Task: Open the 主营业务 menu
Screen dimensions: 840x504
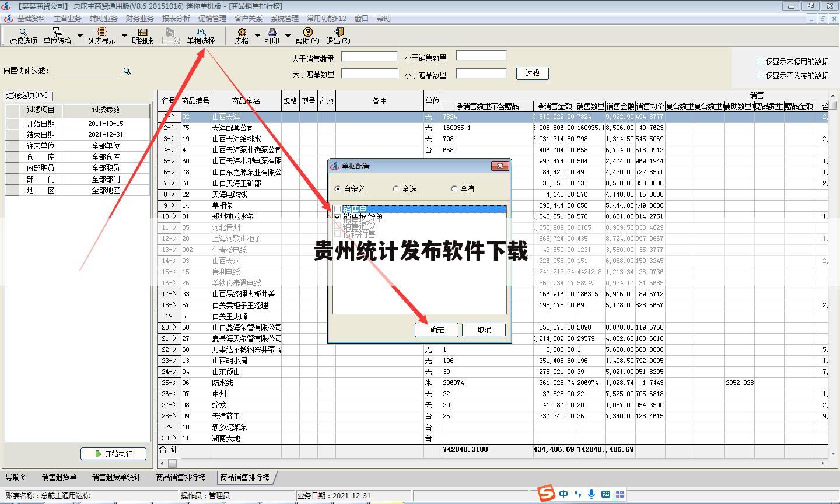Action: (67, 19)
